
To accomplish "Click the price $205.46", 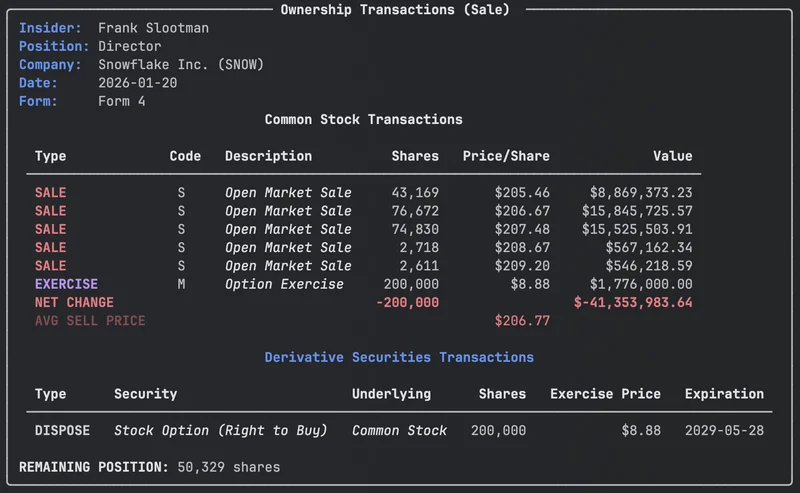I will [x=522, y=193].
